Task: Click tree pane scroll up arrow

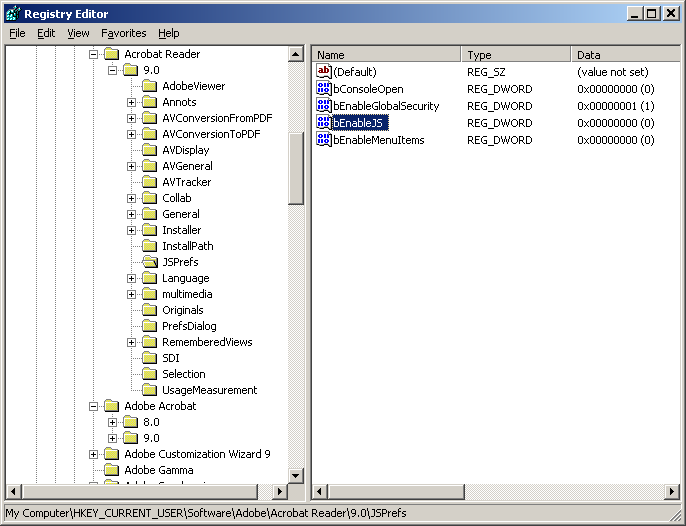Action: pyautogui.click(x=296, y=54)
